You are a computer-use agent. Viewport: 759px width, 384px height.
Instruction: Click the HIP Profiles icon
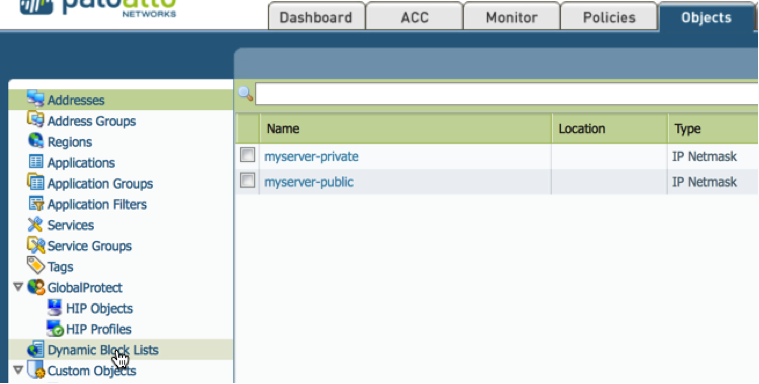pos(55,329)
